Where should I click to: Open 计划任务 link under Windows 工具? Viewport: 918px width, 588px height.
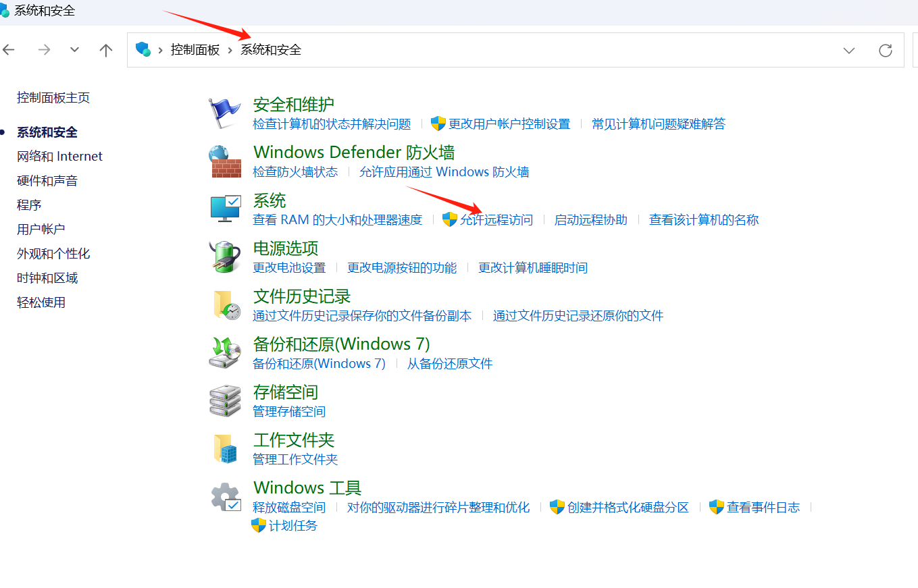click(293, 525)
